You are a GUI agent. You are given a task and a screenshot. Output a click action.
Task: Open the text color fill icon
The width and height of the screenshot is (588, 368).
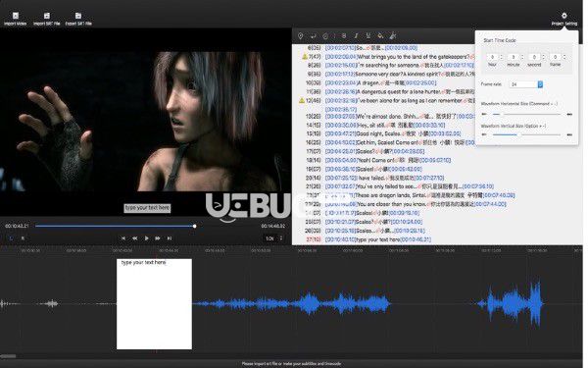pos(380,35)
